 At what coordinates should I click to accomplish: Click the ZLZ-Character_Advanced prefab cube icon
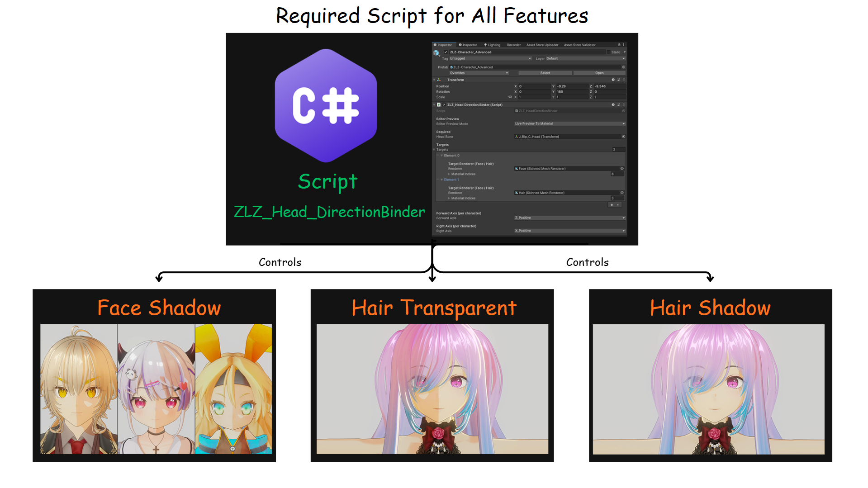(436, 53)
